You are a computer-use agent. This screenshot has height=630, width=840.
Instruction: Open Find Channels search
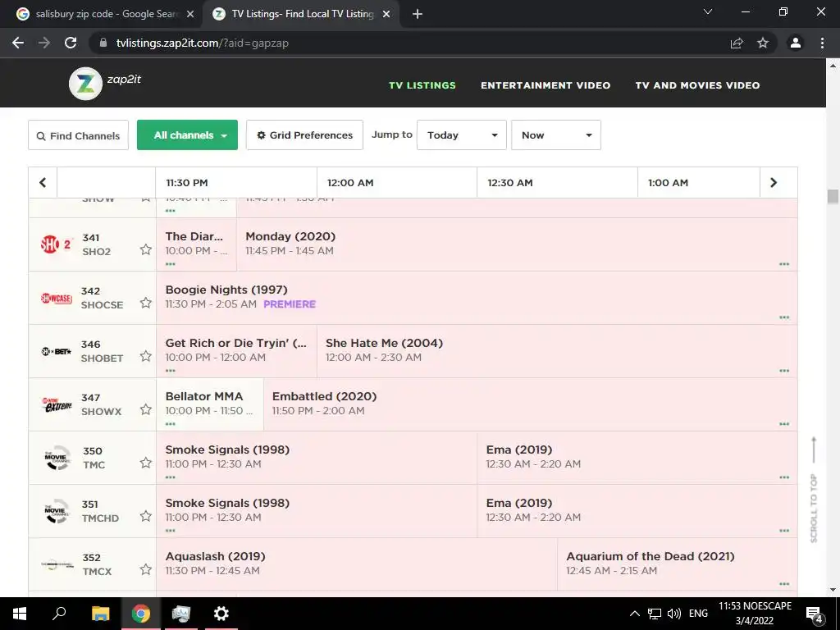click(x=78, y=135)
